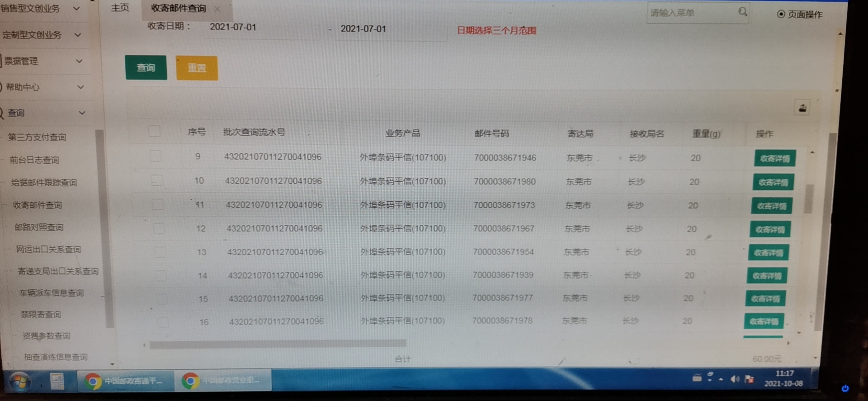
Task: Open 收寄详情 for mail 7000038671977
Action: tap(765, 298)
